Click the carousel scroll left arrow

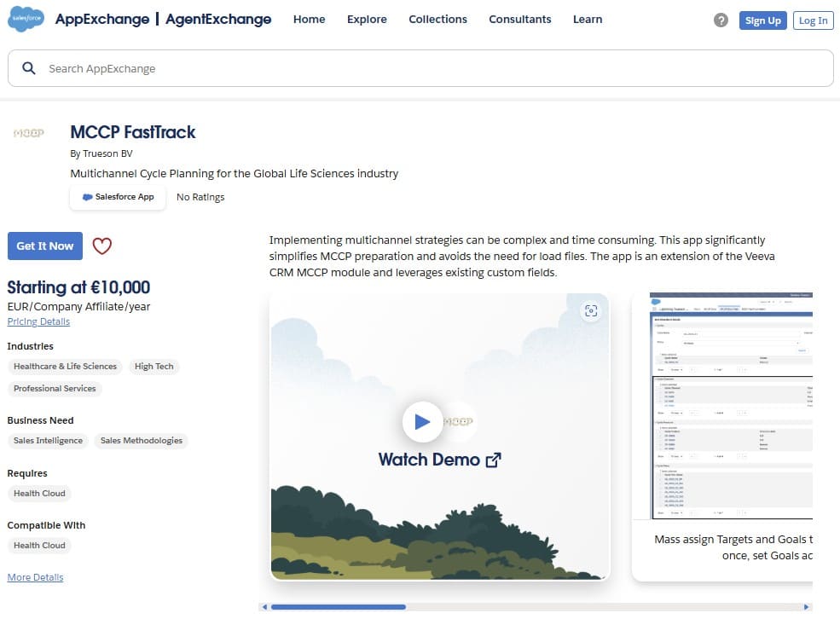(x=264, y=607)
